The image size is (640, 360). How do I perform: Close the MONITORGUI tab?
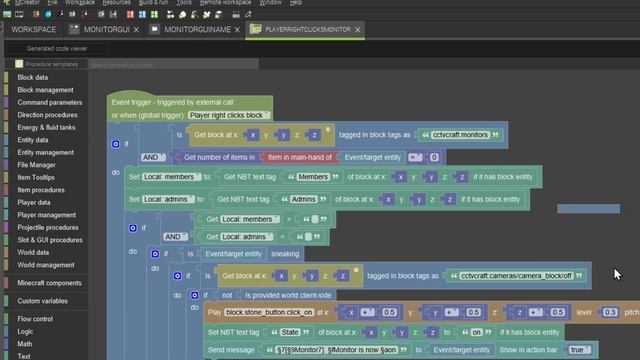pyautogui.click(x=136, y=30)
